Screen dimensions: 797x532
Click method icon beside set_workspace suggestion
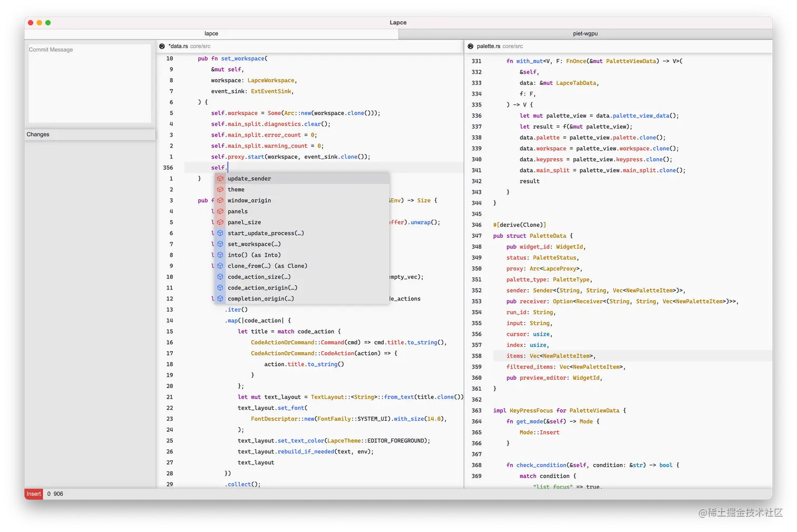pyautogui.click(x=220, y=244)
